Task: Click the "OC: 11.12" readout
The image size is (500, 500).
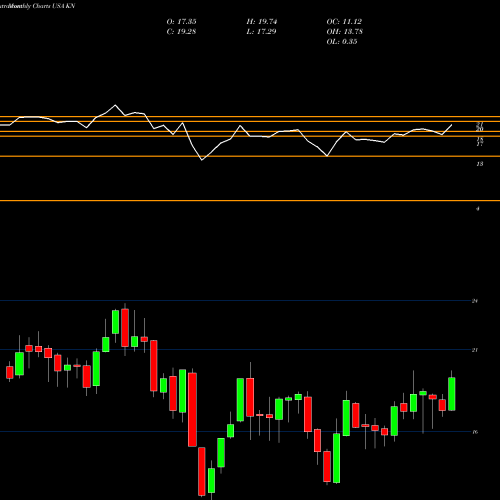Action: coord(344,22)
